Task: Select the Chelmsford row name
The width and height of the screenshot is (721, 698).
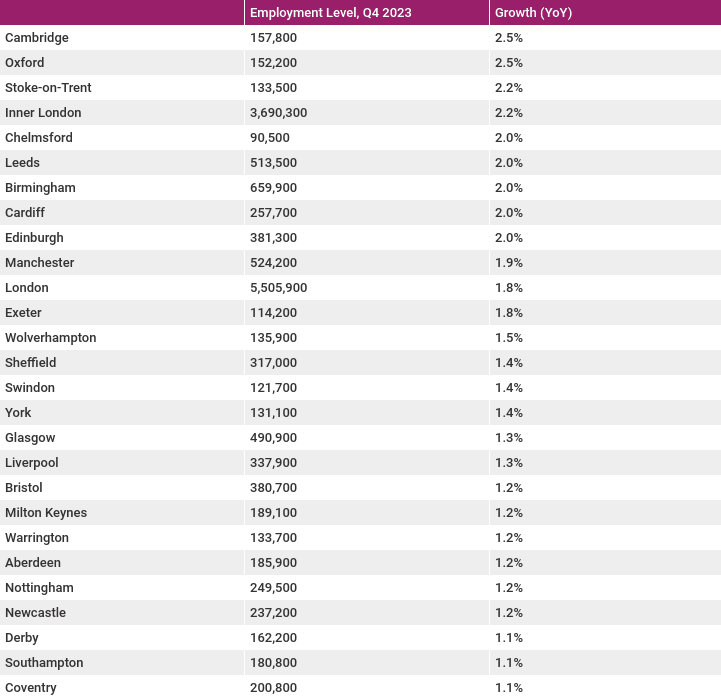Action: (x=39, y=137)
